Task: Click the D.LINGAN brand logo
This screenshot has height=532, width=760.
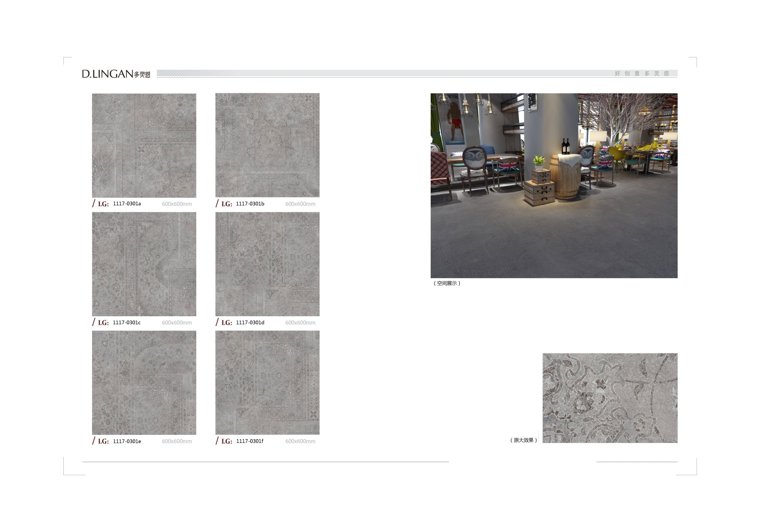Action: pos(116,74)
